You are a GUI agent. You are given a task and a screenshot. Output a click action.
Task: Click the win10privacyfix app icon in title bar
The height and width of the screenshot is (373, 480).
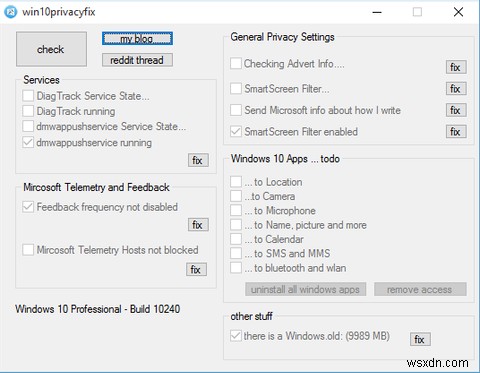pos(10,12)
